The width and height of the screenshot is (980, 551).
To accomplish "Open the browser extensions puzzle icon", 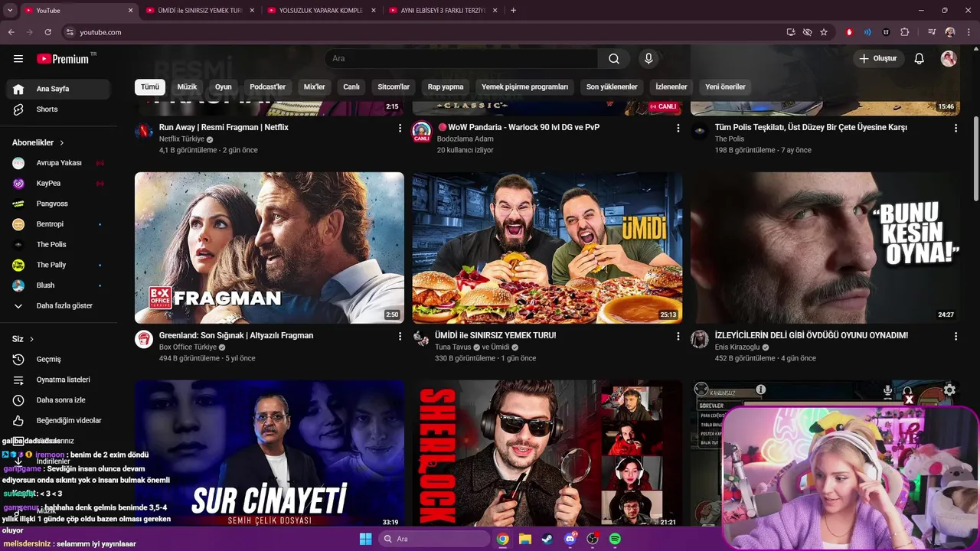I will [x=905, y=32].
